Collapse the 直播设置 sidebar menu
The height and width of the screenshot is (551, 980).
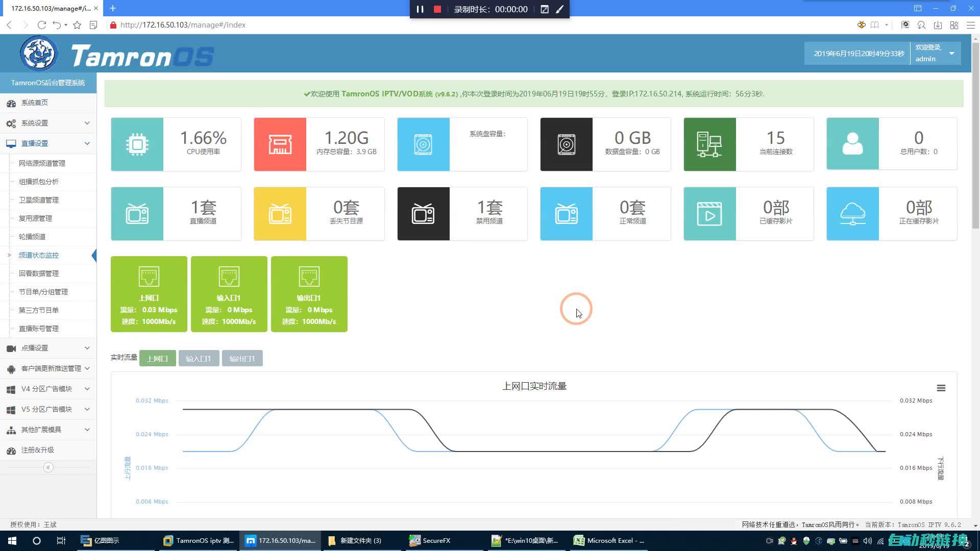[x=48, y=143]
